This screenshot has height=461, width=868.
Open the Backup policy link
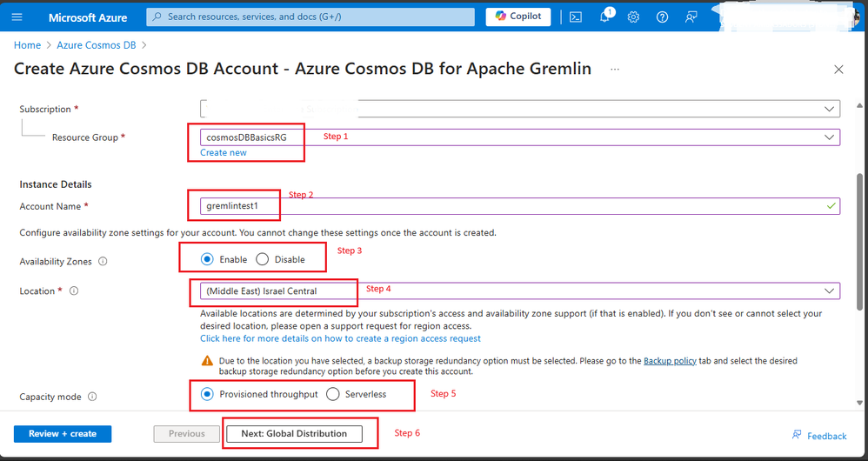click(x=670, y=361)
